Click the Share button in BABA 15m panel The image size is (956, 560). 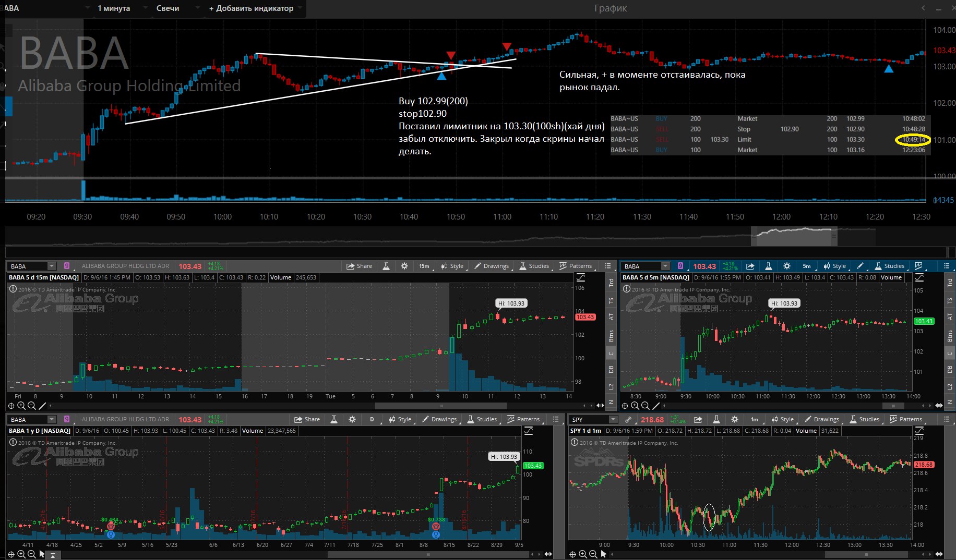360,266
